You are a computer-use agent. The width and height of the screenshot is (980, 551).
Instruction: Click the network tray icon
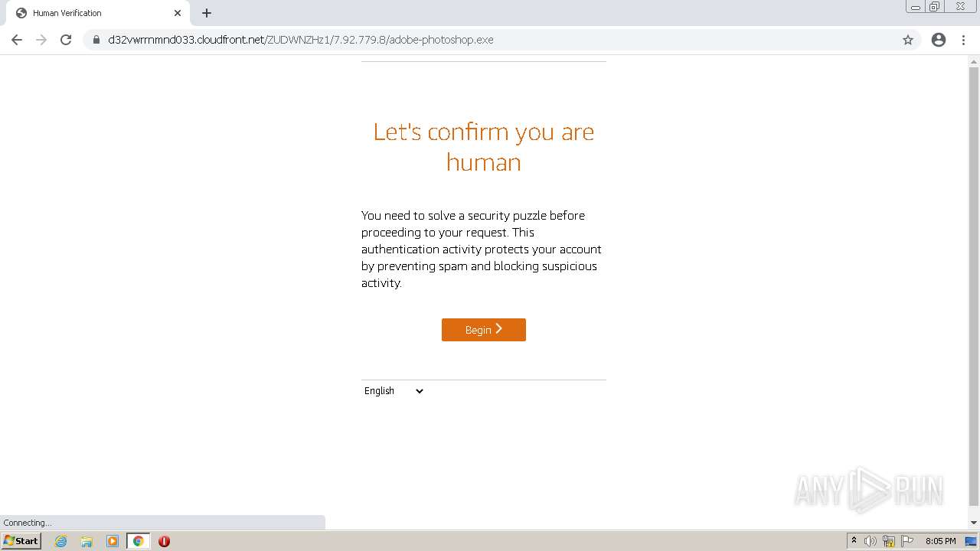(x=889, y=541)
